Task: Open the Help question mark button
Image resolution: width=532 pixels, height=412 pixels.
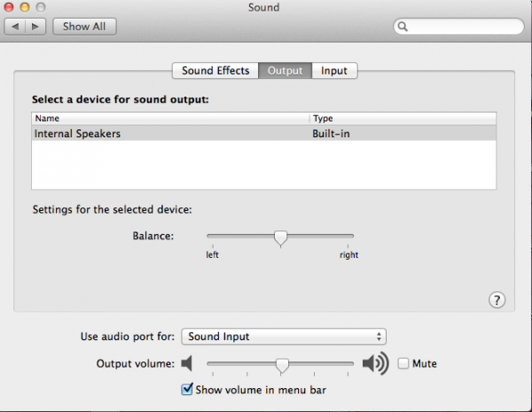Action: 497,299
